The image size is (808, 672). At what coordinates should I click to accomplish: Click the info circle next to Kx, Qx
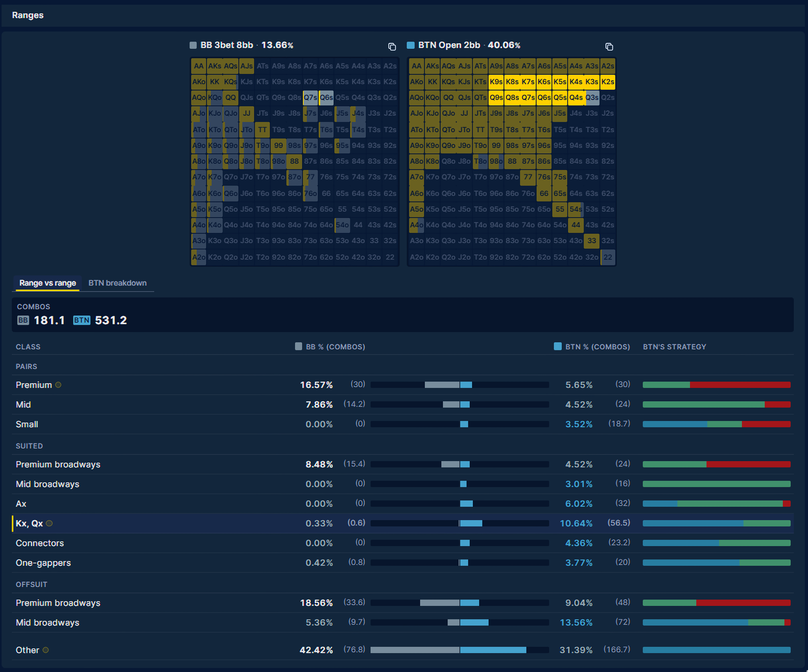tap(49, 523)
